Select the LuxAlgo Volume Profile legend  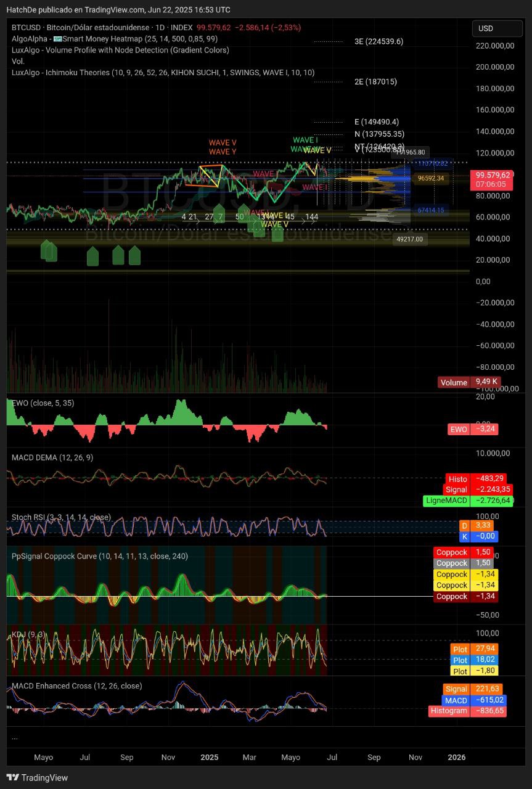[x=120, y=50]
